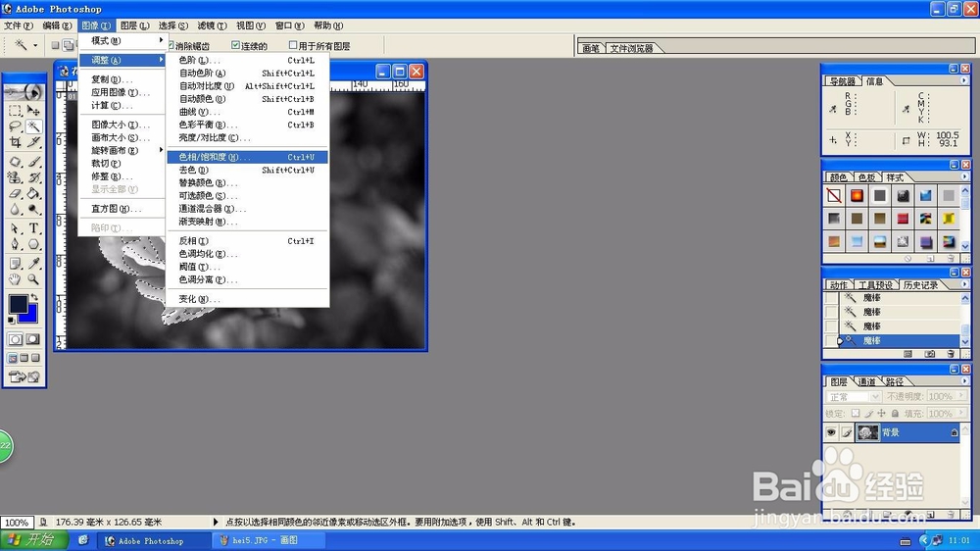
Task: Select the Blur tool
Action: click(15, 209)
